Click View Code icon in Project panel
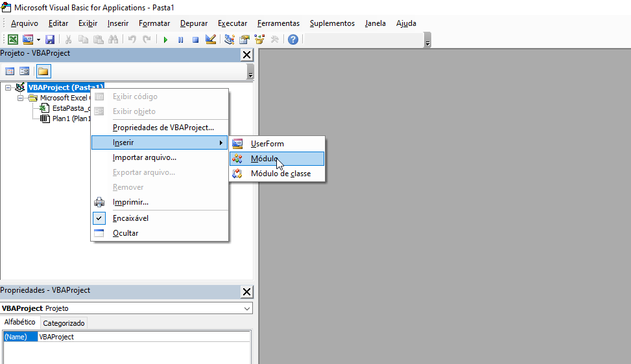The image size is (631, 364). point(10,71)
